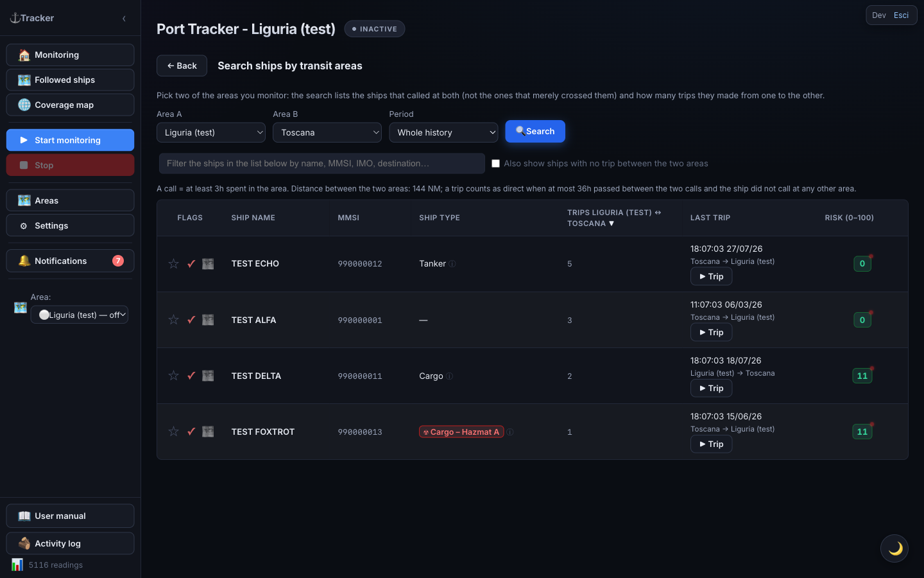
Task: Click the TEST ECHO risk score badge 0
Action: pos(862,264)
